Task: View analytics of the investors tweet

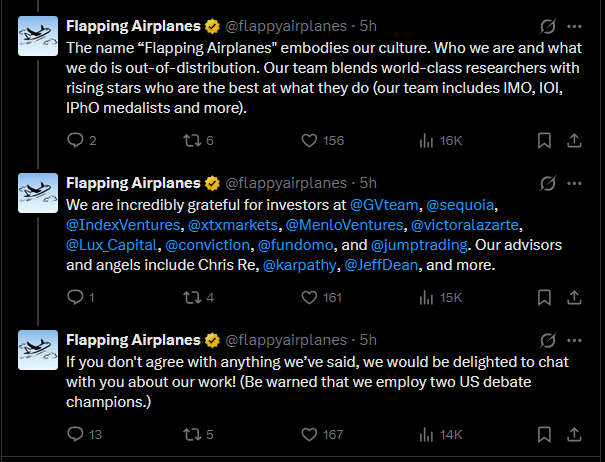Action: tap(429, 297)
